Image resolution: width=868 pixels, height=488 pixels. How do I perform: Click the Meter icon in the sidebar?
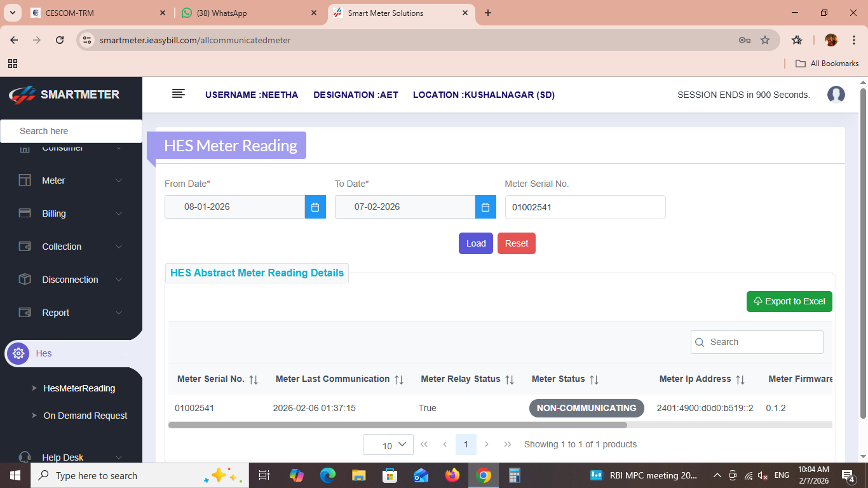pos(25,180)
